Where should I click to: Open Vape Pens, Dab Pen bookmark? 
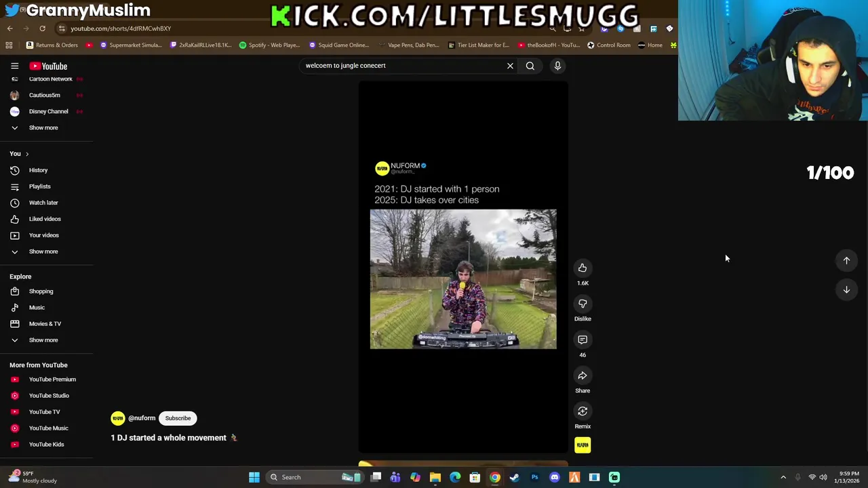click(408, 45)
